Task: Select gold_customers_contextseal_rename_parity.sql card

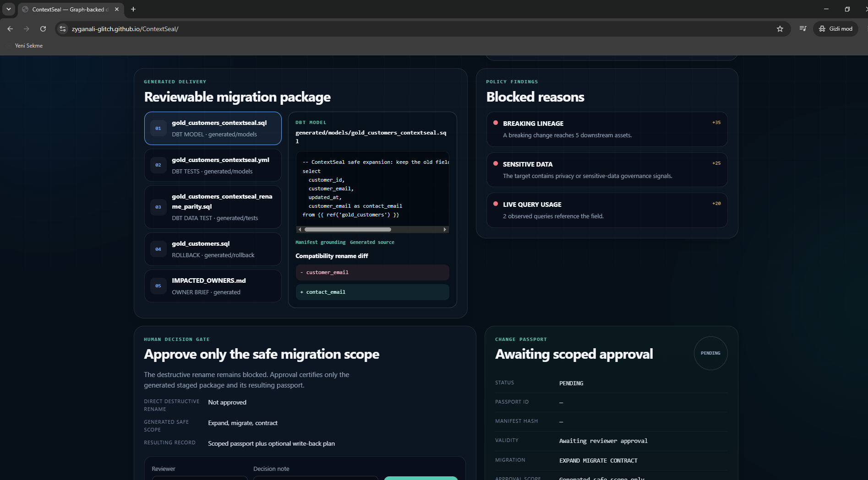Action: click(213, 207)
